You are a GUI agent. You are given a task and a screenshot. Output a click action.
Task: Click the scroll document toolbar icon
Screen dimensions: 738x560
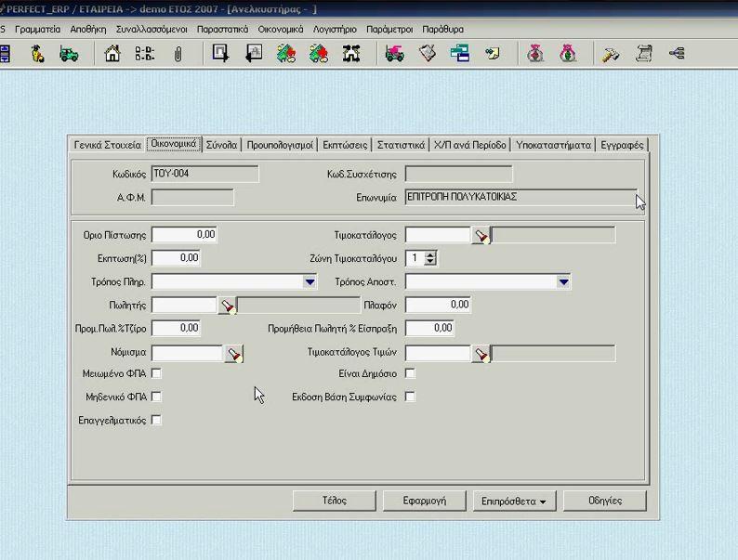(644, 53)
